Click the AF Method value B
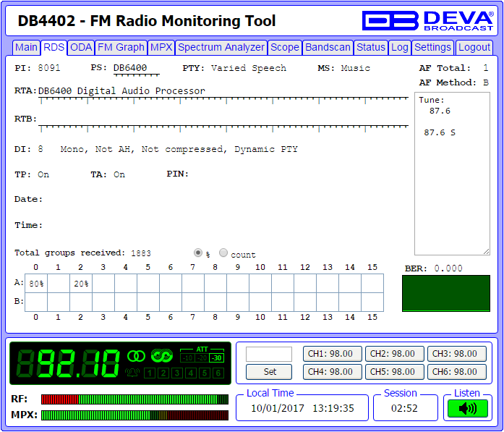Viewport: 504px width, 432px height. click(x=486, y=82)
